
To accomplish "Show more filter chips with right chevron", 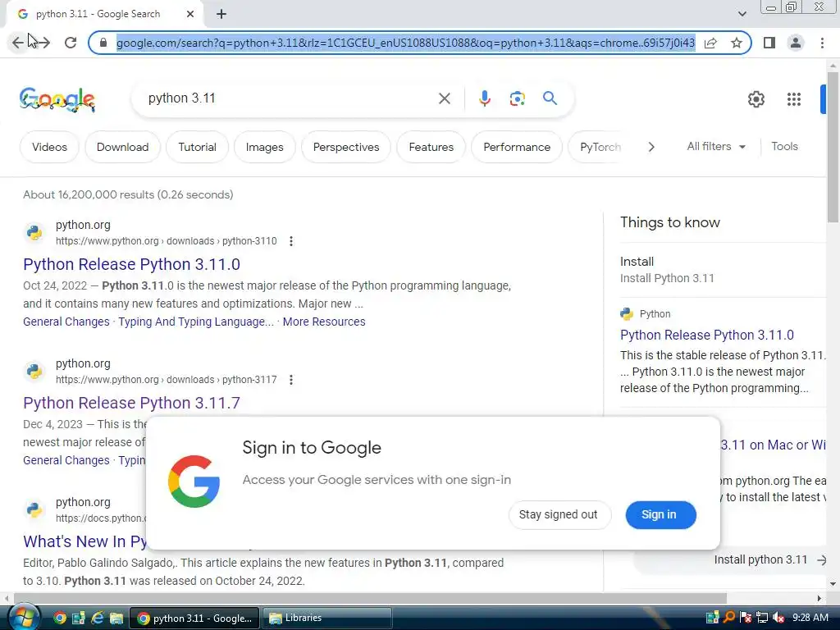I will tap(651, 147).
